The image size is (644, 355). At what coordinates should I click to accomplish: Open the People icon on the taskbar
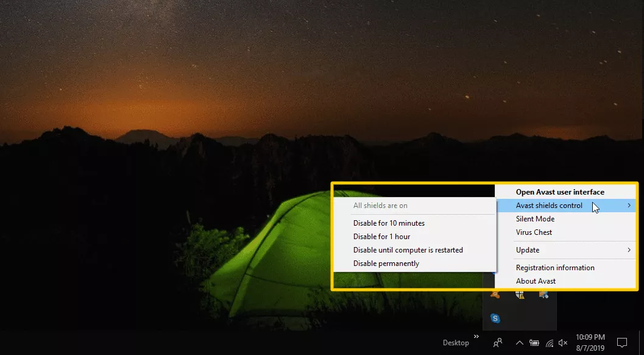pos(498,343)
